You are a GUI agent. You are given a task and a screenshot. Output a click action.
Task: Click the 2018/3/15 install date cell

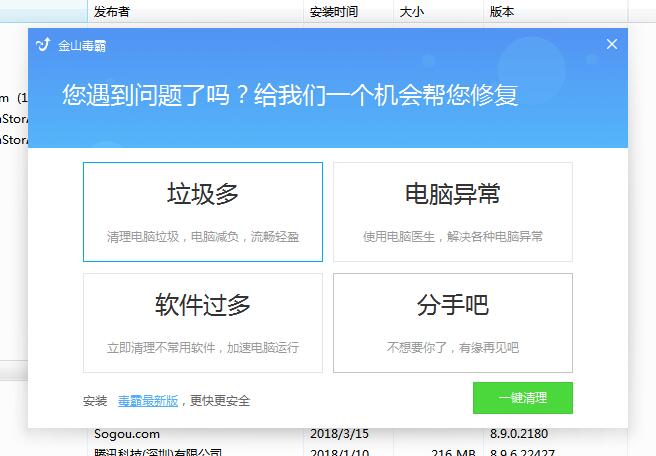point(339,434)
